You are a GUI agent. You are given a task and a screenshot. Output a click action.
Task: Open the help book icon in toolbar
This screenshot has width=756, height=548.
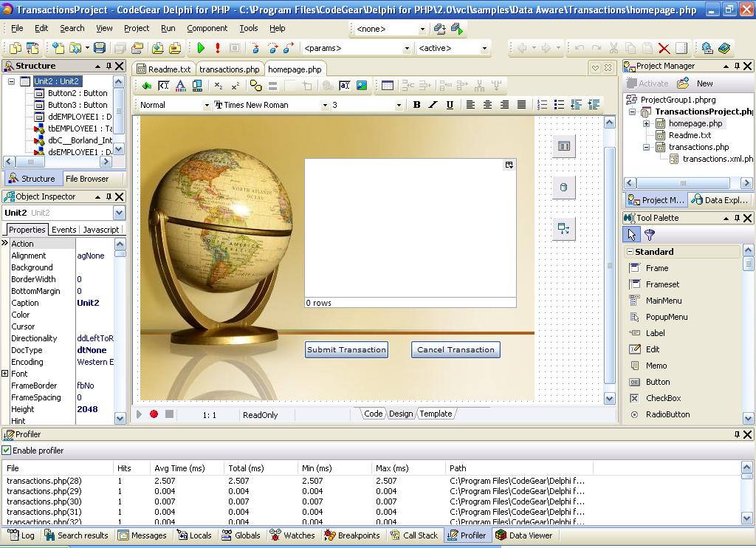coord(724,48)
